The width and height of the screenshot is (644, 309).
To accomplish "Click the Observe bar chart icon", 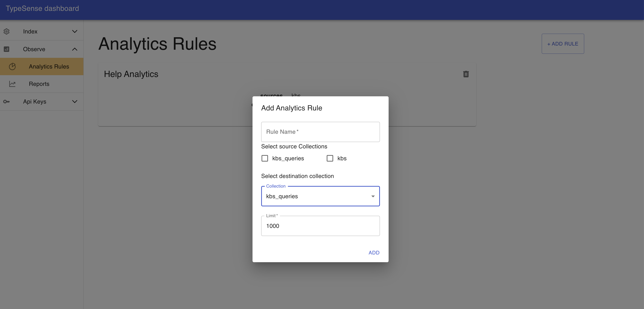I will tap(6, 49).
